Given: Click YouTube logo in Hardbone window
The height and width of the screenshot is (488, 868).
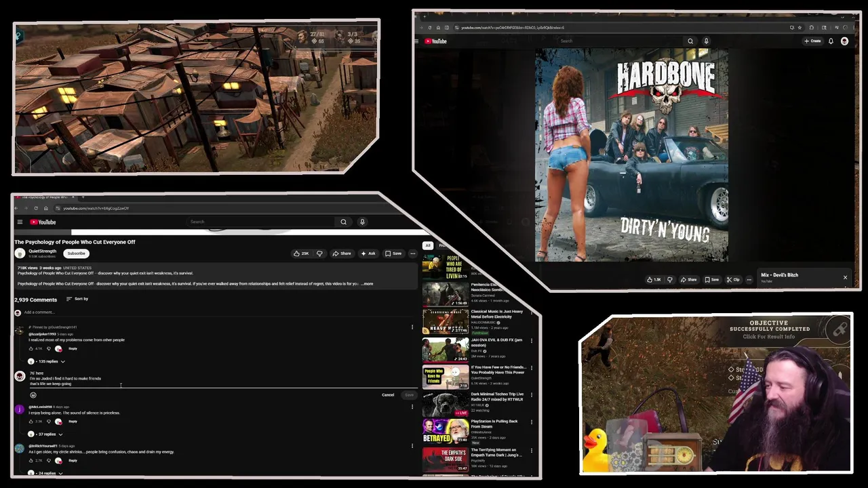Looking at the screenshot, I should pos(435,41).
